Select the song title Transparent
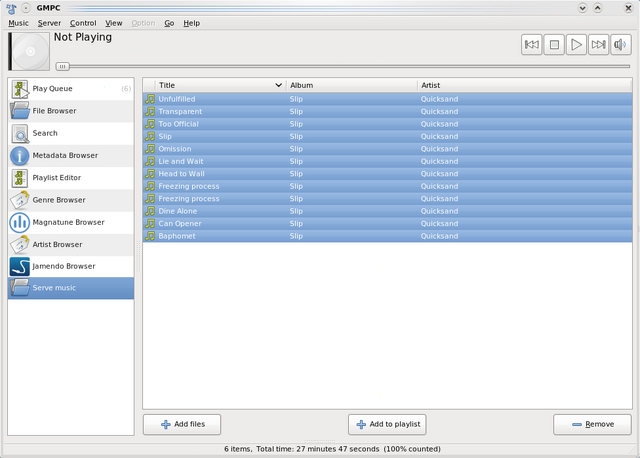 (x=180, y=111)
